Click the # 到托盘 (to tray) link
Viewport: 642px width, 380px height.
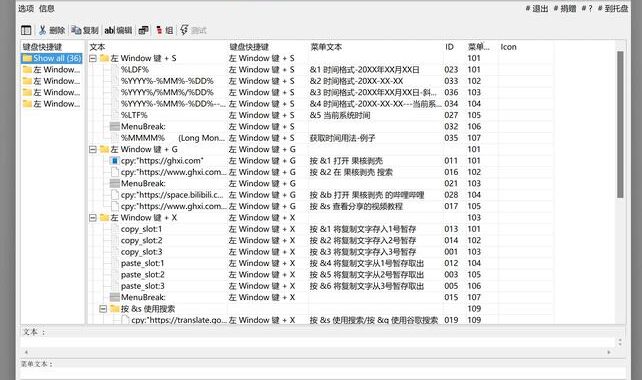pos(613,8)
